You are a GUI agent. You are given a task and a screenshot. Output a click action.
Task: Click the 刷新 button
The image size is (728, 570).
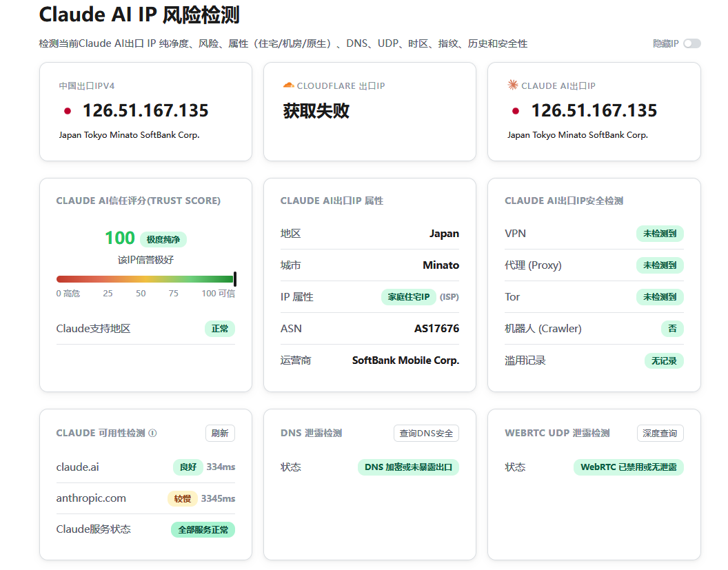tap(220, 433)
